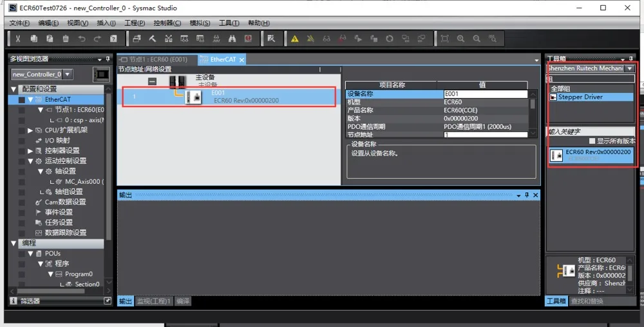The width and height of the screenshot is (644, 327).
Task: Click the fit-to-window zoom icon in the toolbar
Action: (445, 39)
